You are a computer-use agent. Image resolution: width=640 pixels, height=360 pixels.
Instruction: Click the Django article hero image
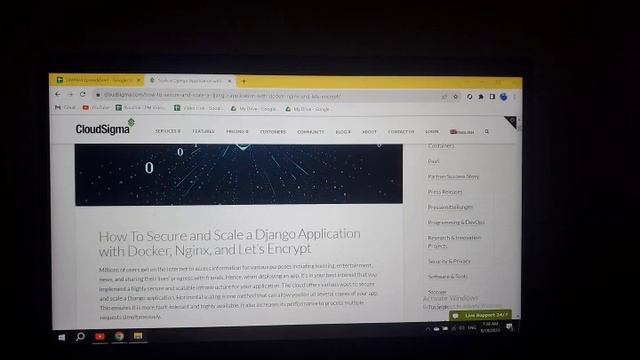tap(239, 174)
